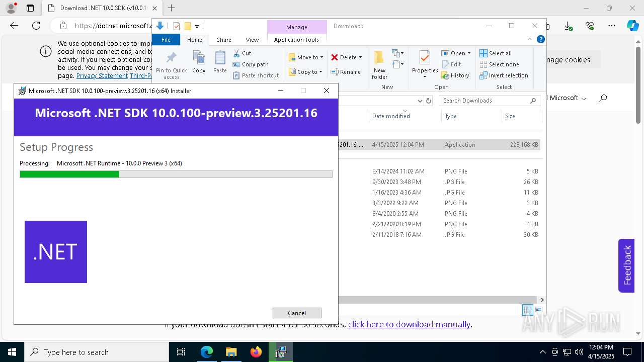Screen dimensions: 644x362
Task: Open Edge Browser essentials heart icon
Action: click(x=590, y=26)
